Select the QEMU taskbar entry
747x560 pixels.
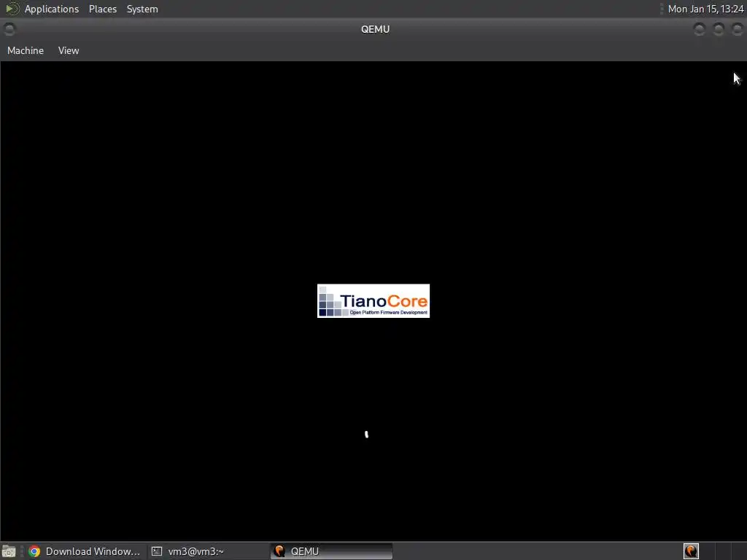(x=332, y=551)
